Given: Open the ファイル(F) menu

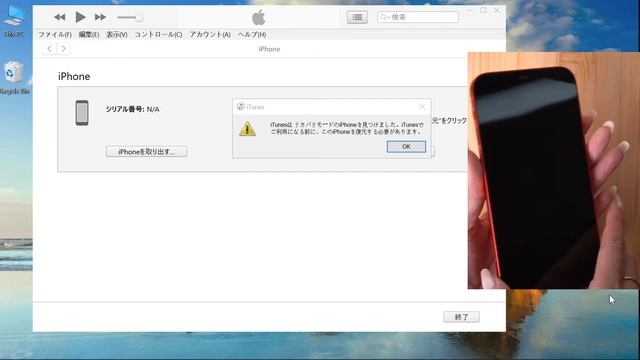Looking at the screenshot, I should (x=55, y=35).
